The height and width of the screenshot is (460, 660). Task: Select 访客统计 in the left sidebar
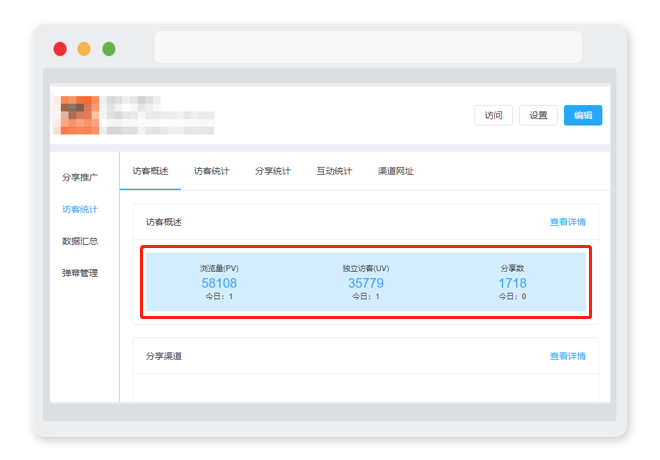80,209
